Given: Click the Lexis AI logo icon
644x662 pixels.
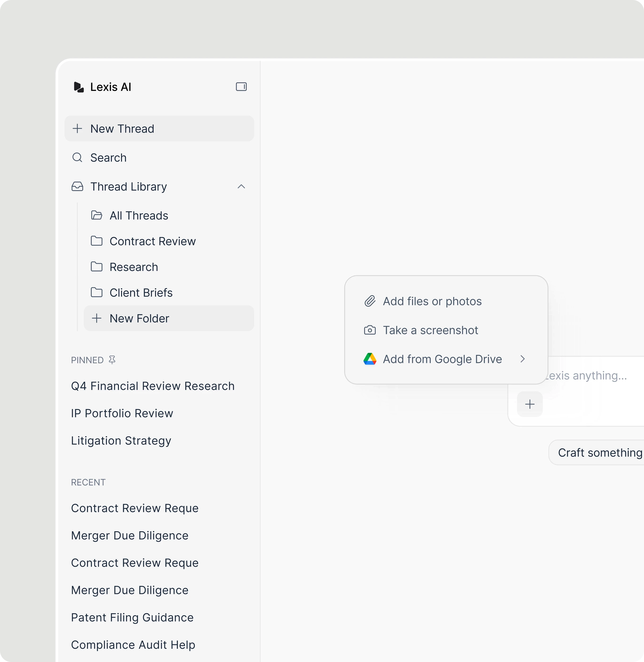Looking at the screenshot, I should pyautogui.click(x=78, y=87).
